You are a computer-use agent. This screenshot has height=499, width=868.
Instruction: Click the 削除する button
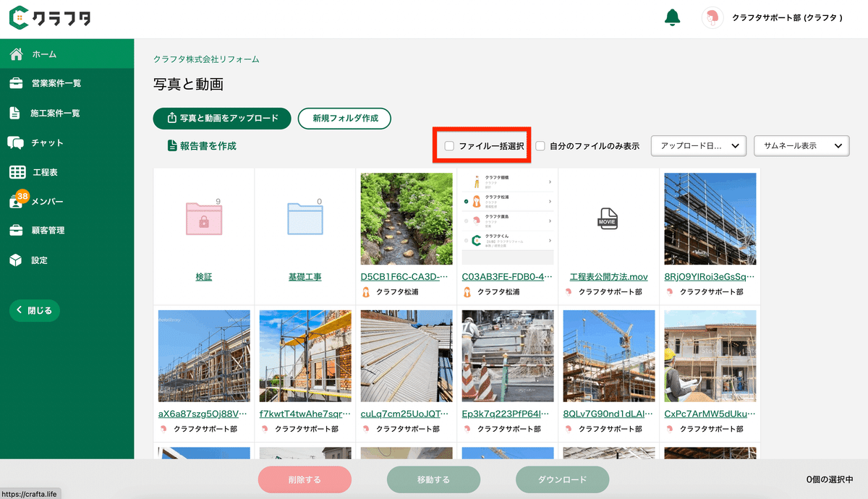pos(305,479)
